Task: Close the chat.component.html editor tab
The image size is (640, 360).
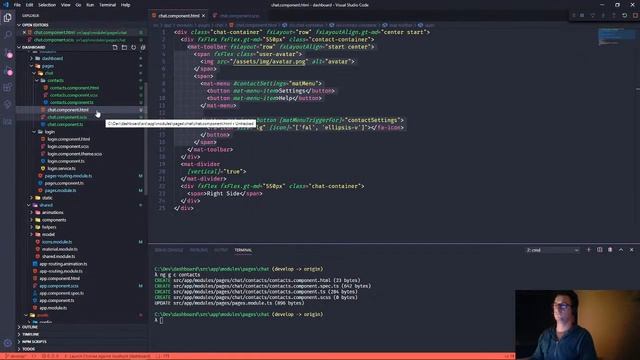Action: pos(203,16)
